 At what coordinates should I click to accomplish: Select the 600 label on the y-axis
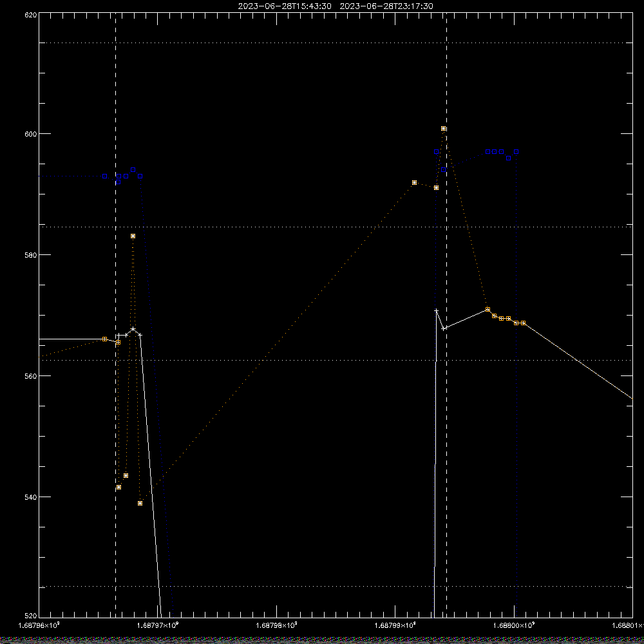(31, 134)
